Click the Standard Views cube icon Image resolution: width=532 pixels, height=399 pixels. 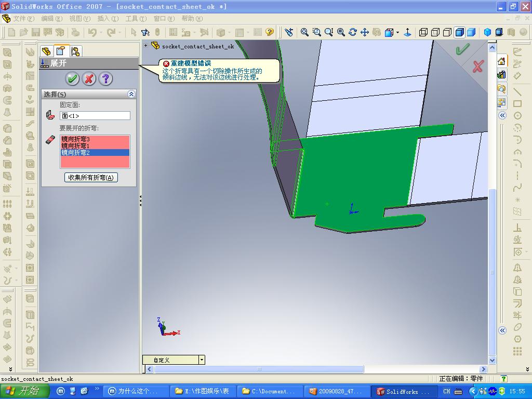(389, 32)
